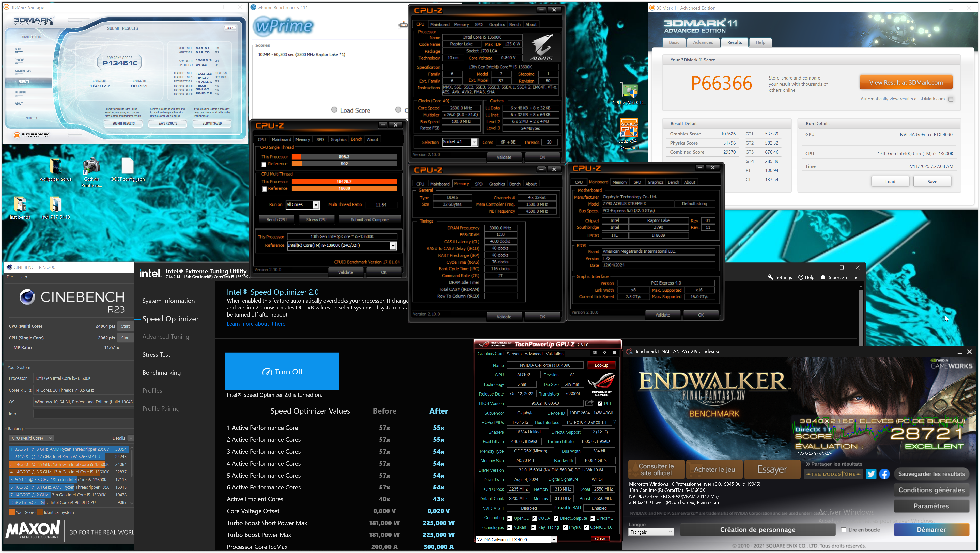Click the BIOS export share icon
Image resolution: width=980 pixels, height=553 pixels.
coord(589,403)
